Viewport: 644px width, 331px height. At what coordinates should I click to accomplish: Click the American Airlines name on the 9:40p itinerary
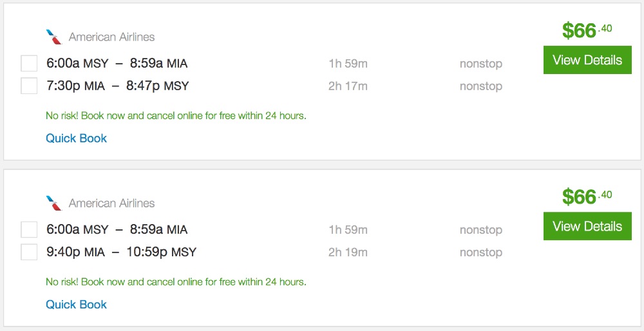click(111, 203)
